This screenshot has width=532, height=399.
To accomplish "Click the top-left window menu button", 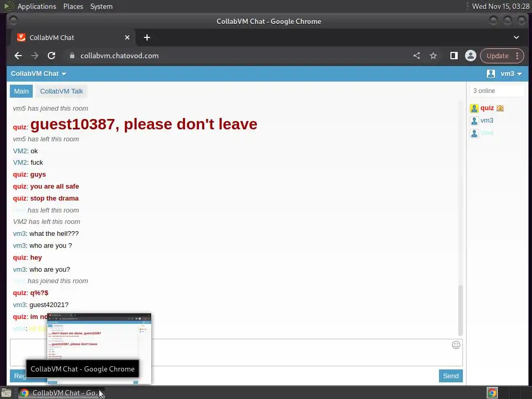I will point(14,21).
